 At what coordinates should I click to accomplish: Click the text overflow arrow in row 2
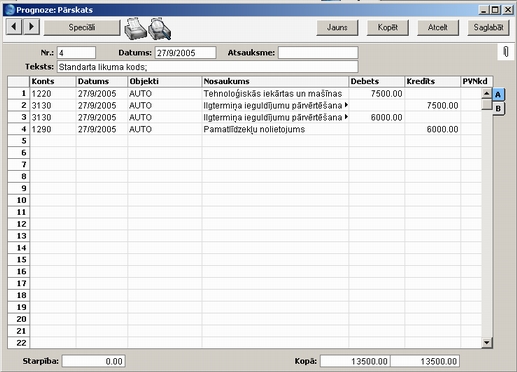[x=346, y=105]
